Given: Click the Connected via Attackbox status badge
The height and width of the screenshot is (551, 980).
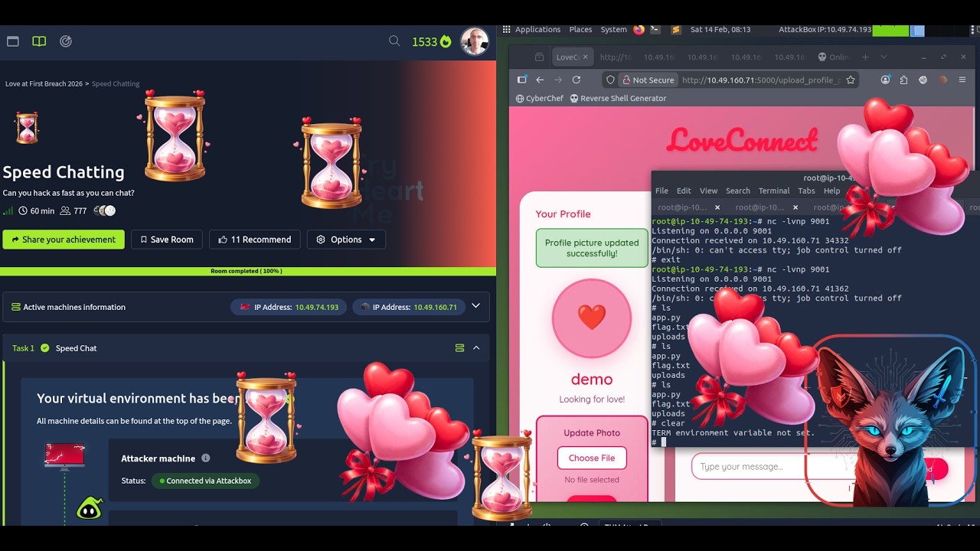Looking at the screenshot, I should click(x=205, y=481).
